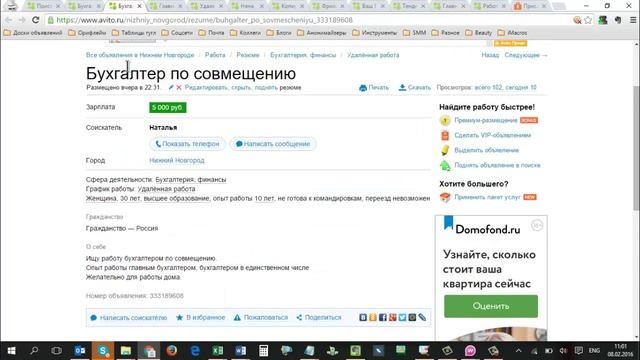Open the Орифлейм bookmark folder
This screenshot has height=360, width=640.
coord(87,33)
